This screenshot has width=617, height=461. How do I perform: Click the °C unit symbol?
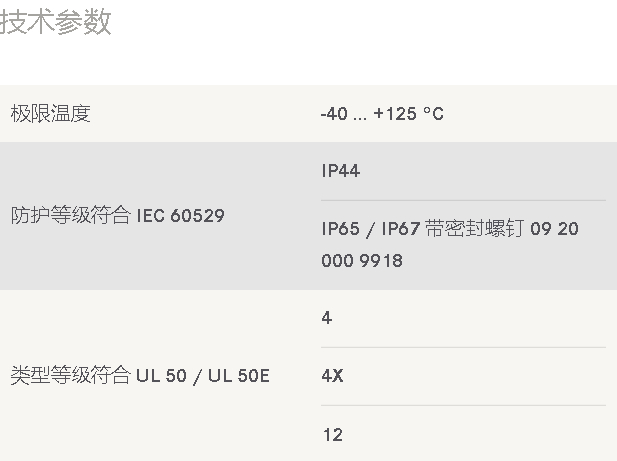pyautogui.click(x=434, y=114)
